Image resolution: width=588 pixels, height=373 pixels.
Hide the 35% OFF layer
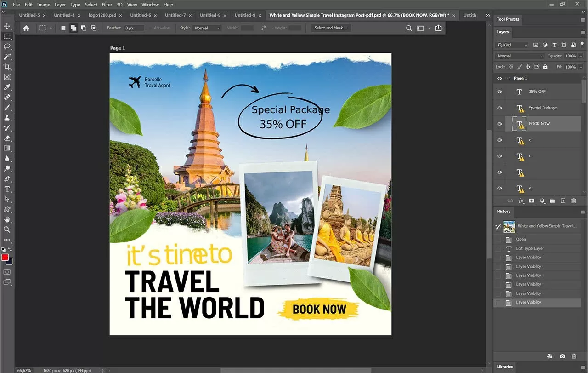(x=499, y=92)
